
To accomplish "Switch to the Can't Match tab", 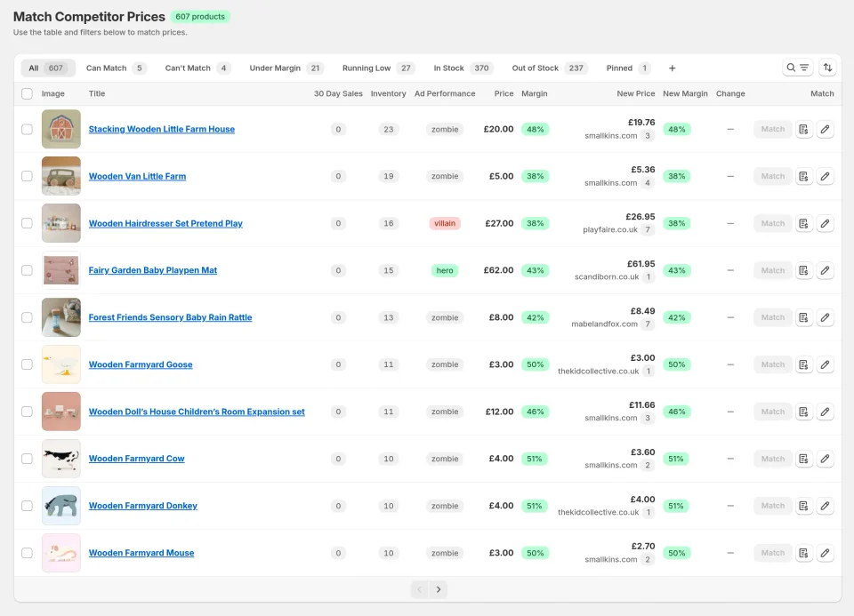I will click(x=197, y=68).
